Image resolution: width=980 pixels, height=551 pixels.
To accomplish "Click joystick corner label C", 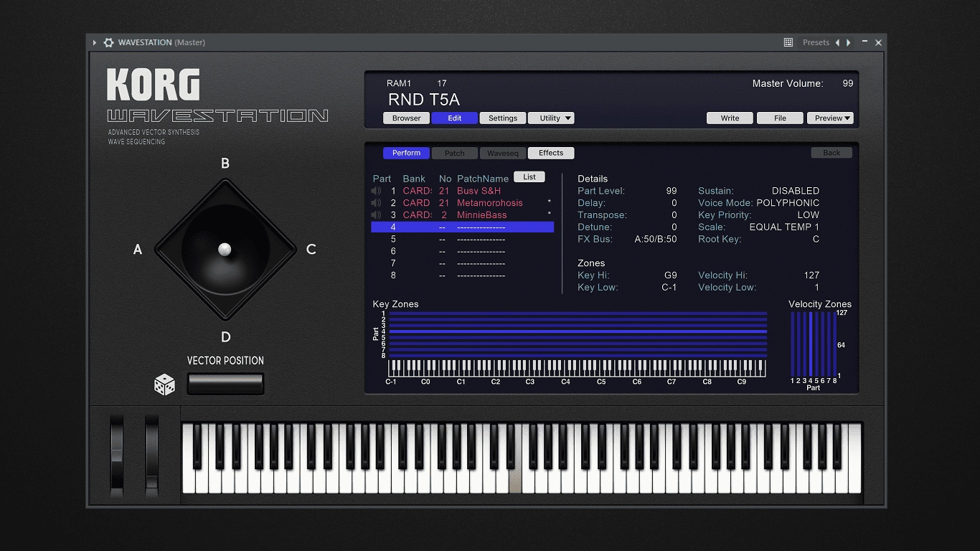I will [311, 250].
